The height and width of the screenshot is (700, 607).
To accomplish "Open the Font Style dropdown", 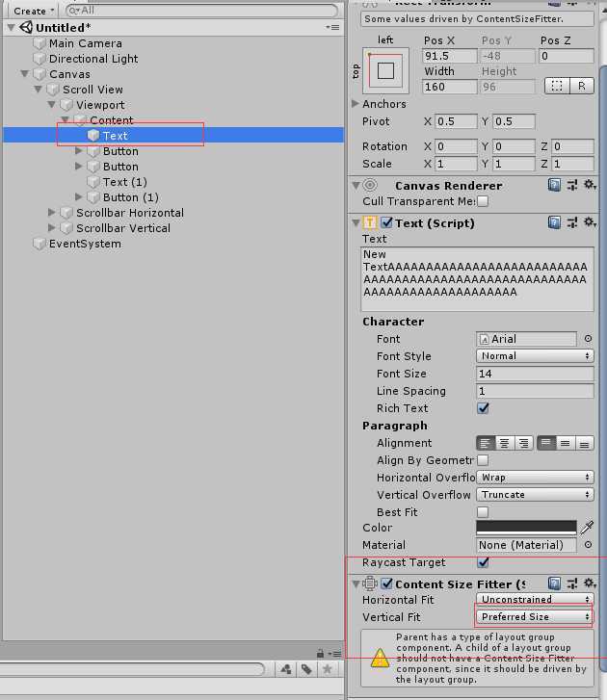I will pyautogui.click(x=535, y=356).
